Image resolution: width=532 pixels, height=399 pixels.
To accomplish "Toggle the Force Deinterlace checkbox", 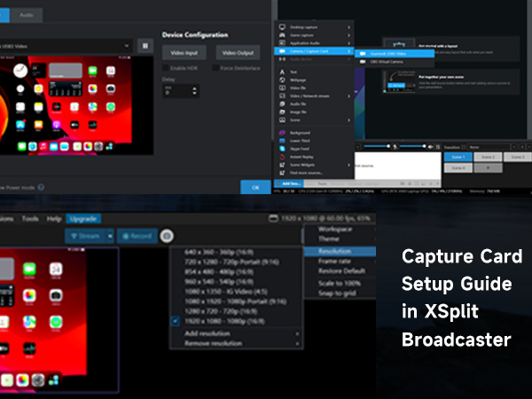I will (215, 68).
